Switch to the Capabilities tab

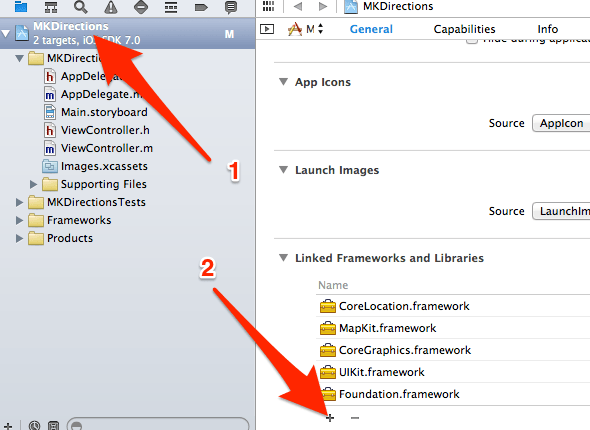[464, 29]
